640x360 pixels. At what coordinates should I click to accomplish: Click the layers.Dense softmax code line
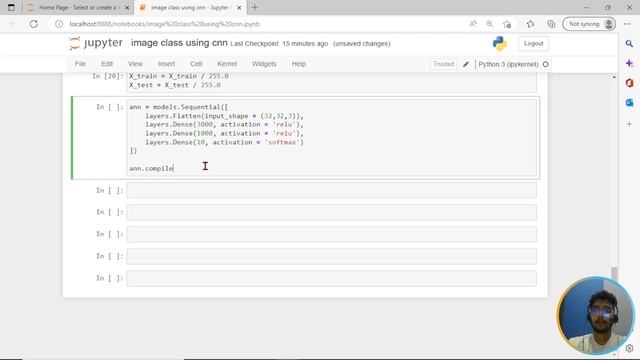(224, 142)
